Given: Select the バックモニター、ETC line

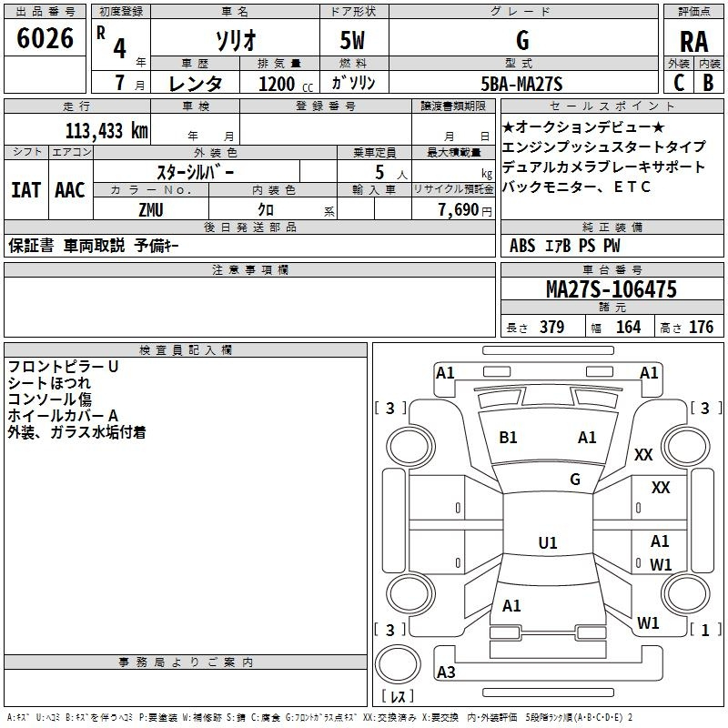Looking at the screenshot, I should tap(576, 187).
